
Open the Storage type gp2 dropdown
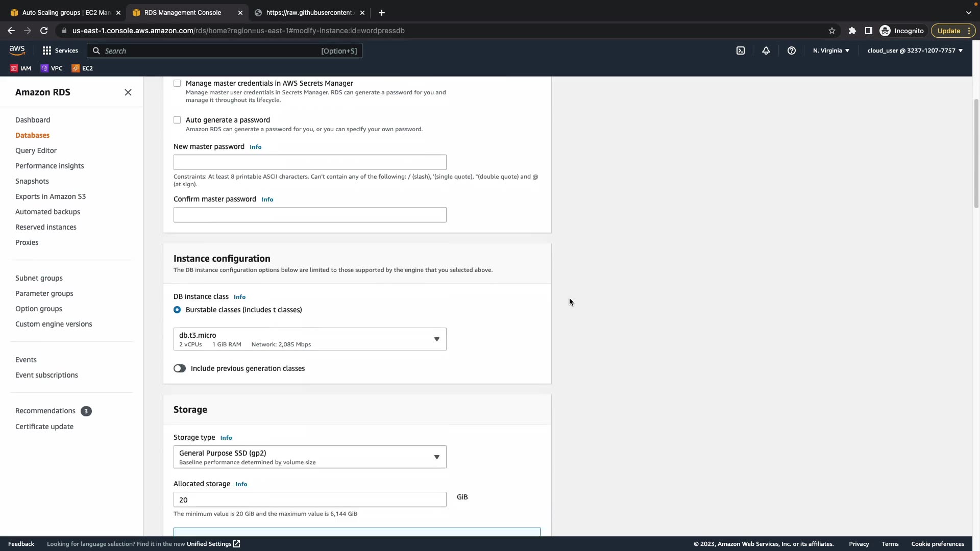pyautogui.click(x=309, y=457)
